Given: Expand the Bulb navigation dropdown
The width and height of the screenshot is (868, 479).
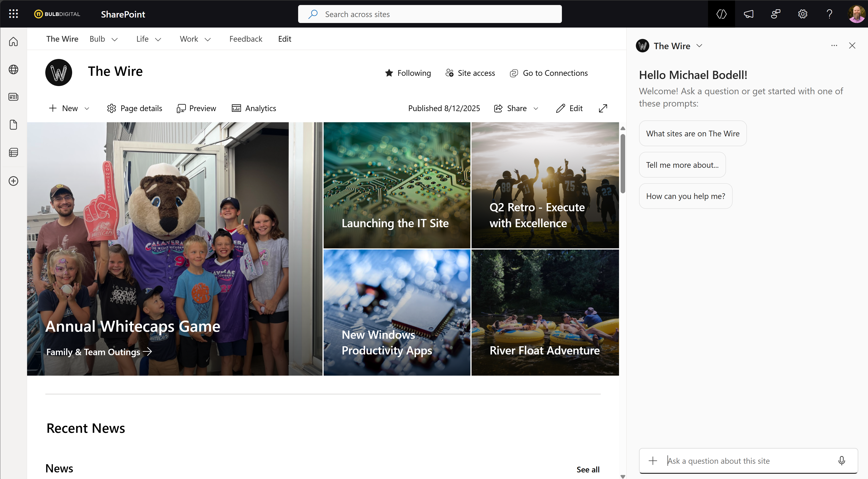Looking at the screenshot, I should pos(114,39).
